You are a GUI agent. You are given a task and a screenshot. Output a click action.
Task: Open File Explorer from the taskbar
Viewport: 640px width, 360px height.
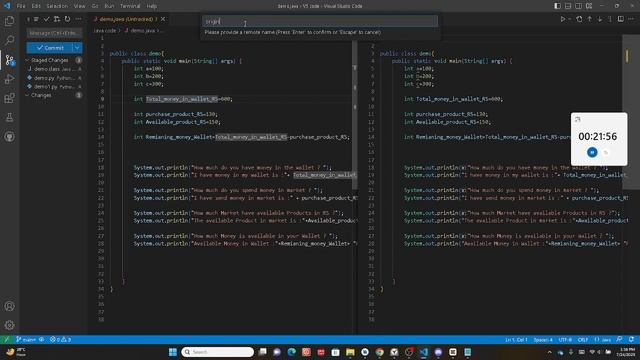[350, 352]
